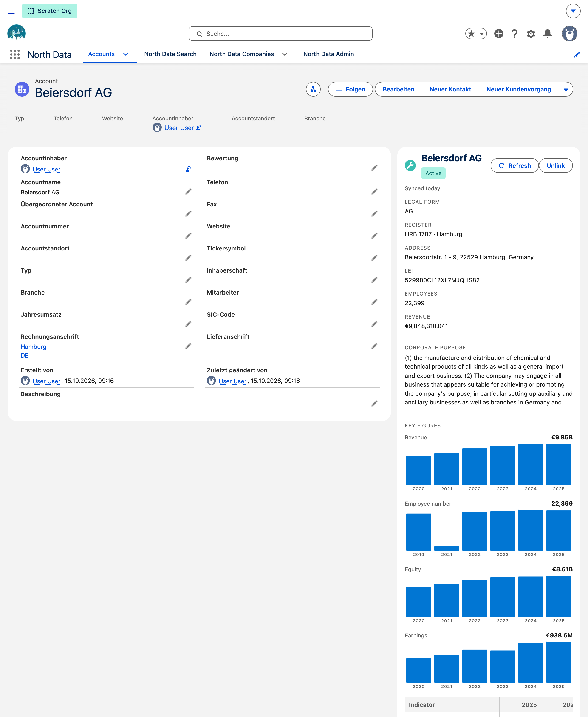Click the Indicator table column header
588x717 pixels.
(x=452, y=705)
